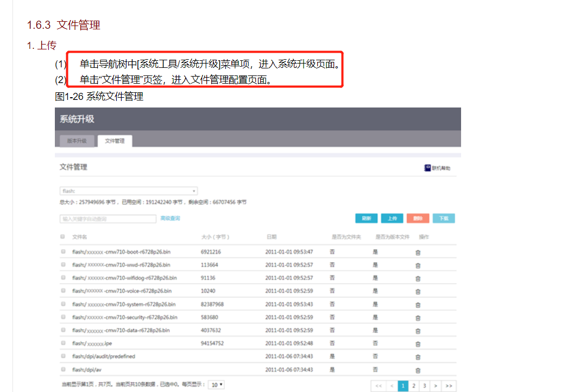561x392 pixels.
Task: Go to next page with > button
Action: tap(436, 386)
